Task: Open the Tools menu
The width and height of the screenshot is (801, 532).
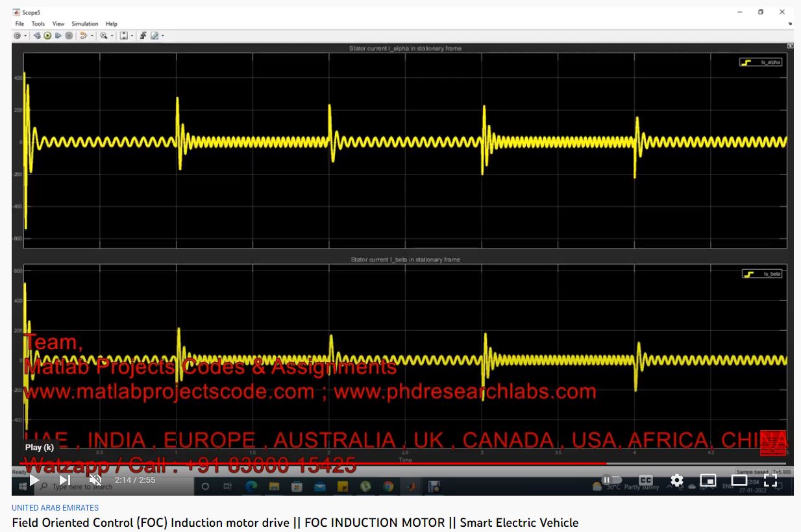Action: point(38,24)
